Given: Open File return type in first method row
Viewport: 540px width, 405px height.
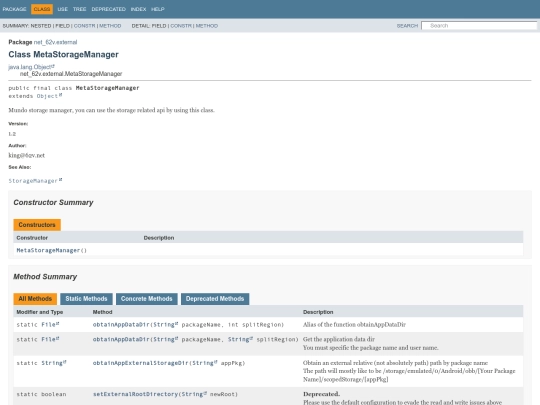Looking at the screenshot, I should click(50, 324).
